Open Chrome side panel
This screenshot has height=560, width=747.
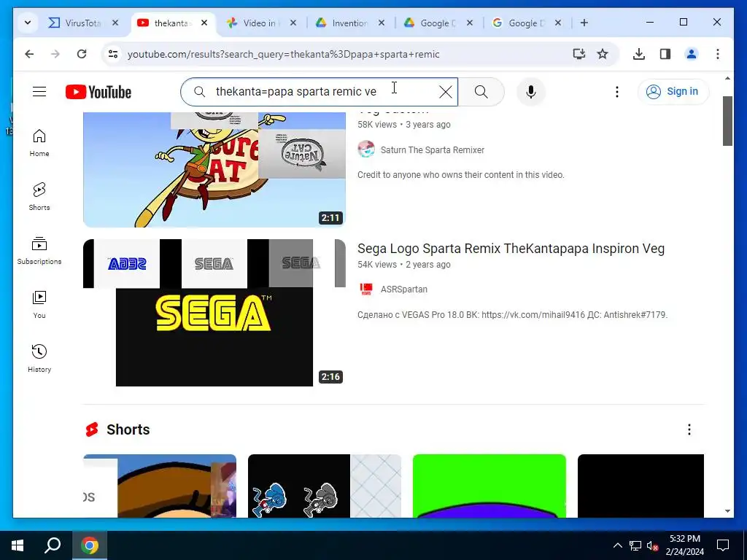[665, 54]
